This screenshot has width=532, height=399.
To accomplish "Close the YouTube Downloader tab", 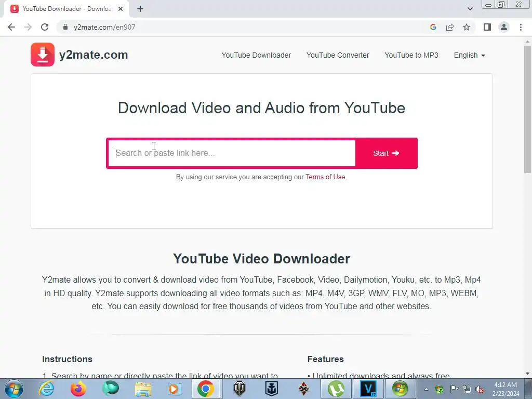I will 121,9.
